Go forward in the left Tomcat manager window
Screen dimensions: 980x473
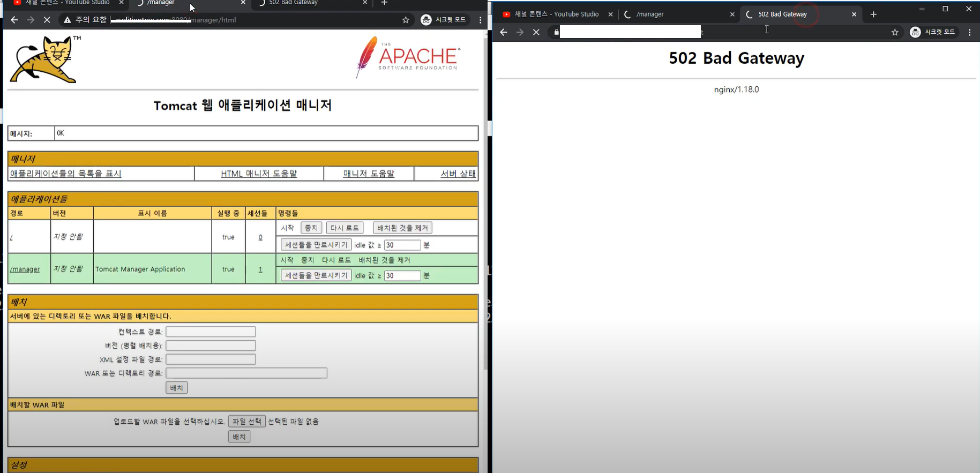click(x=31, y=20)
